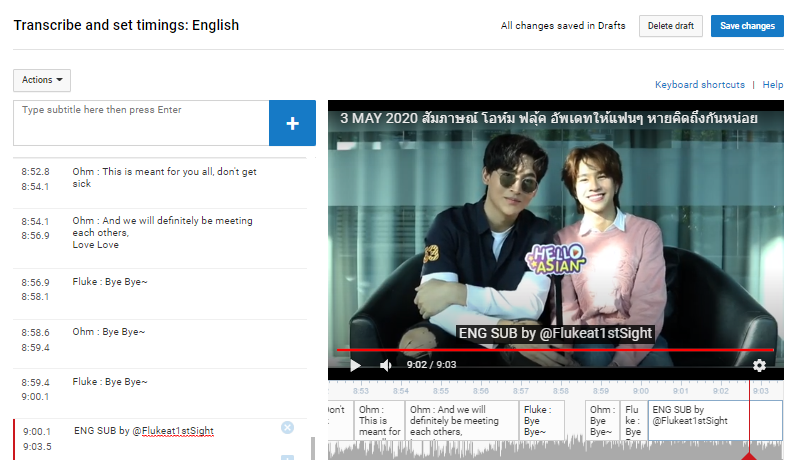Click the video title overlay text
Screen dimensions: 791x460
coord(548,118)
